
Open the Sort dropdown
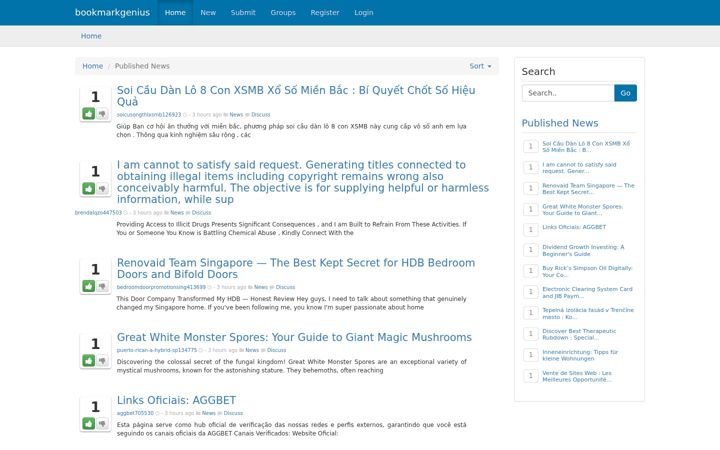(x=480, y=66)
